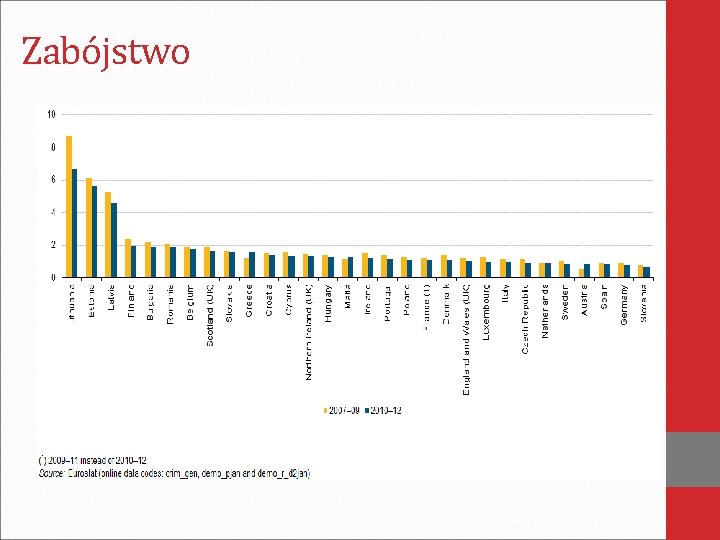Screen dimensions: 720x540
Task: Click the yellow 2007–09 legend swatch
Action: tap(326, 411)
